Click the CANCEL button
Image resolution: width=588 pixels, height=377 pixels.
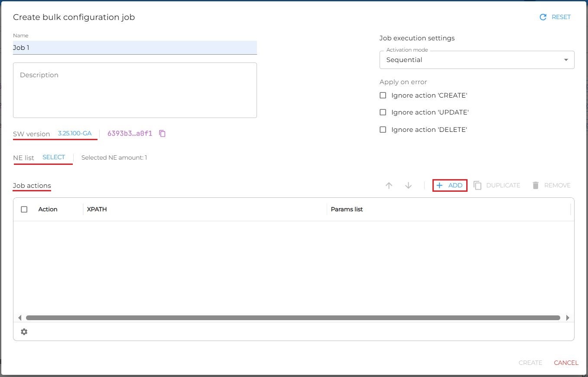coord(566,363)
